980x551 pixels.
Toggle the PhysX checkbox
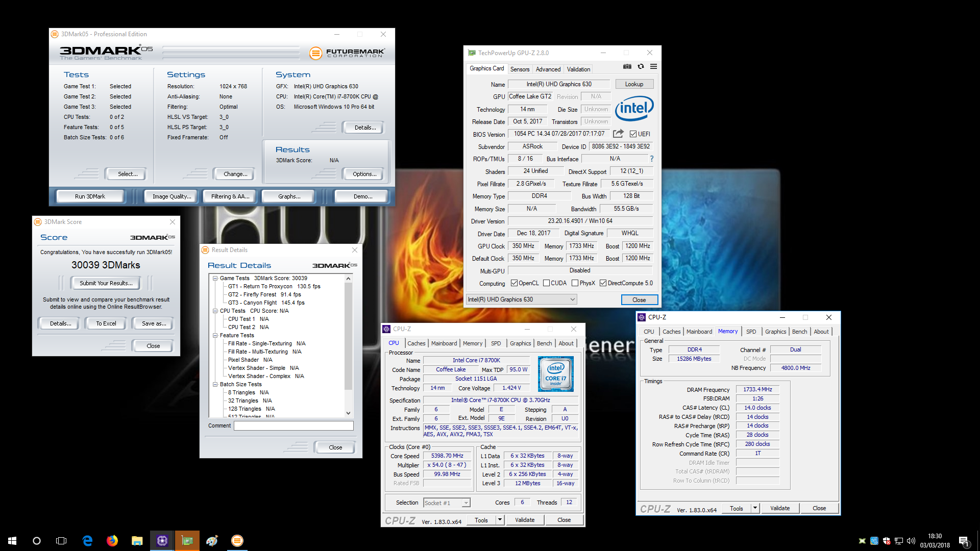pyautogui.click(x=575, y=283)
